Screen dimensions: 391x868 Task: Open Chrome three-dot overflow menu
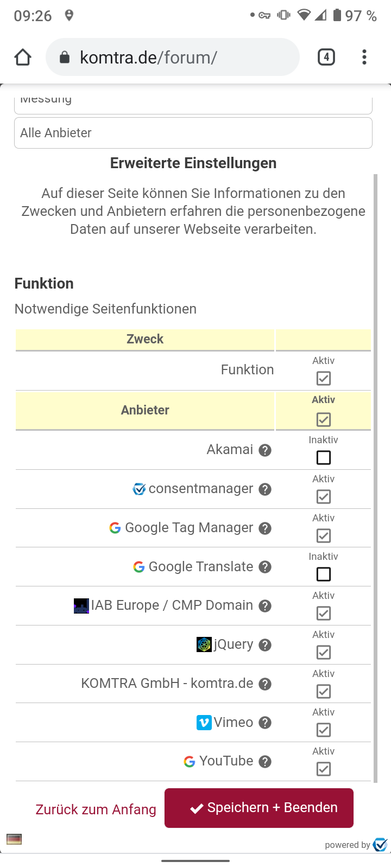coord(364,57)
